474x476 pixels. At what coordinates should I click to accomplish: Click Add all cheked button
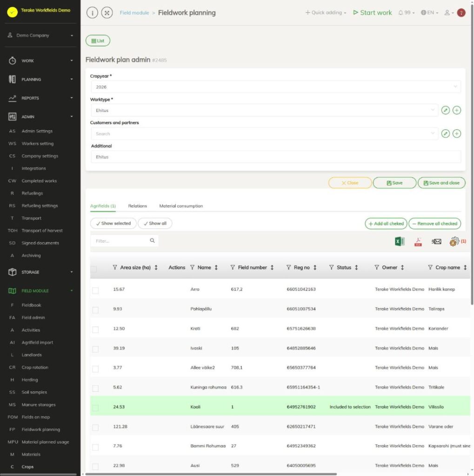(386, 224)
